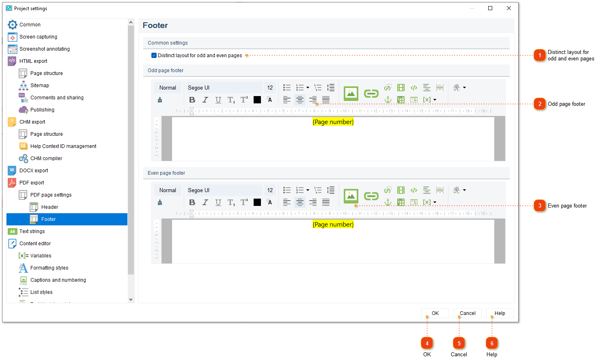
Task: Uncheck Distinct layout for odd and even pages
Action: click(154, 56)
